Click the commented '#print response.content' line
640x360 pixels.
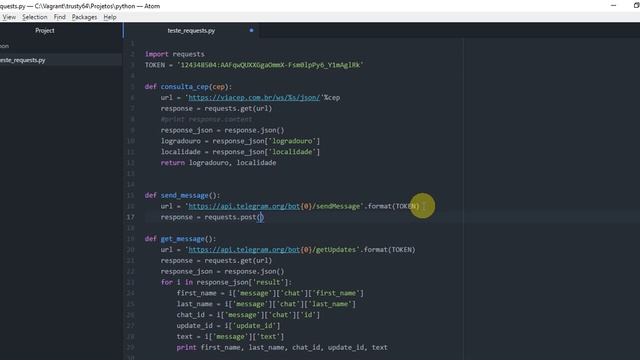(206, 119)
